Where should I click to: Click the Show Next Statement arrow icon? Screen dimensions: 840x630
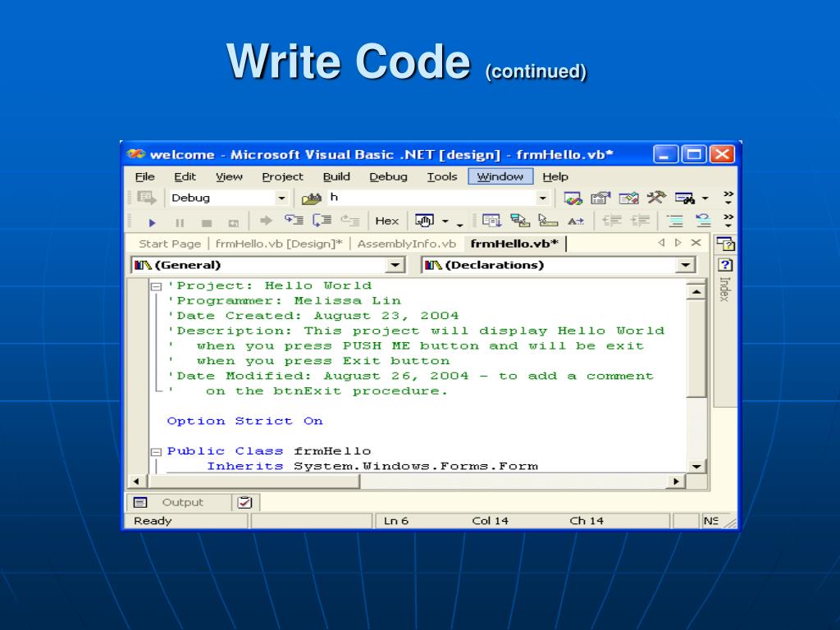click(266, 220)
